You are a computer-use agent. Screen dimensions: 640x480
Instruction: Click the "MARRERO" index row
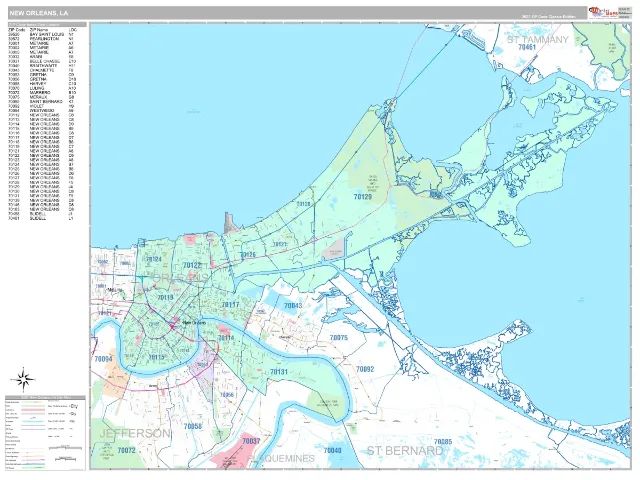pyautogui.click(x=42, y=93)
